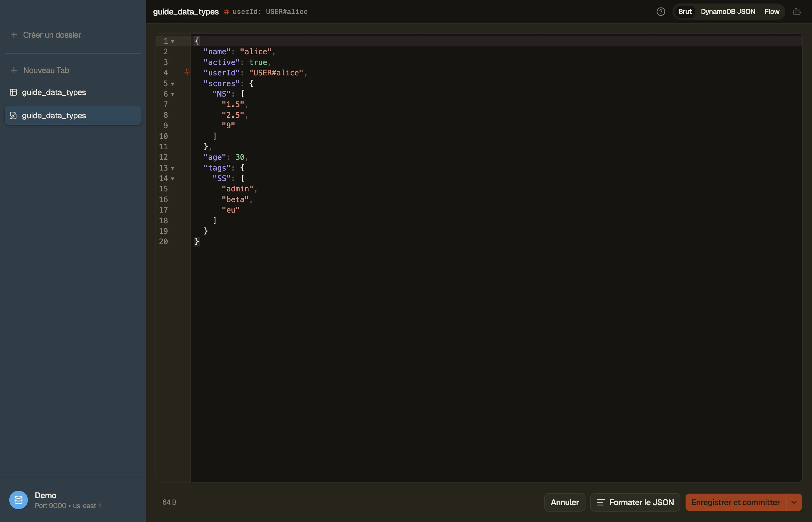
Task: Open the help question mark icon
Action: point(661,12)
